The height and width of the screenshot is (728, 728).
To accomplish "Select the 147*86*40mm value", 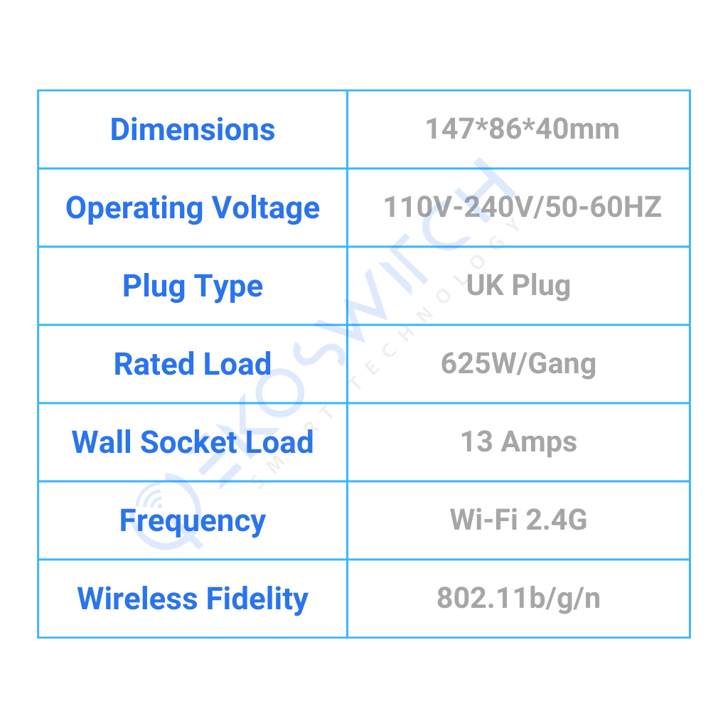I will (523, 129).
